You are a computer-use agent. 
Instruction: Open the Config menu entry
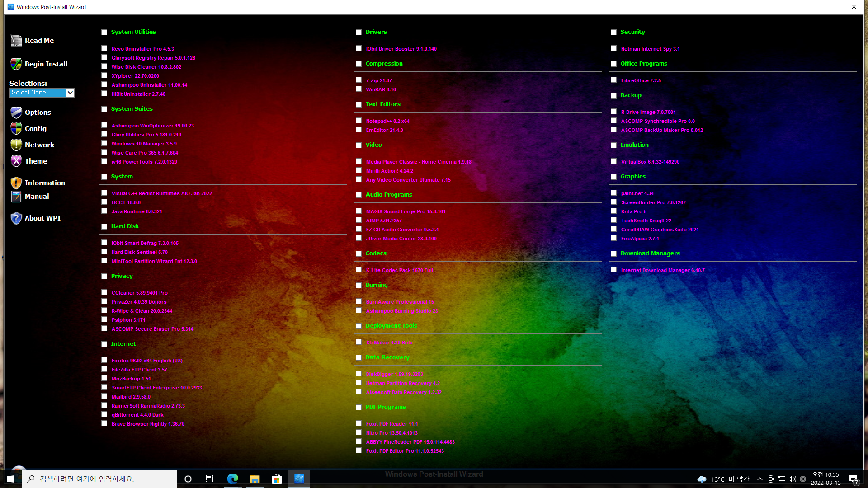click(x=36, y=129)
